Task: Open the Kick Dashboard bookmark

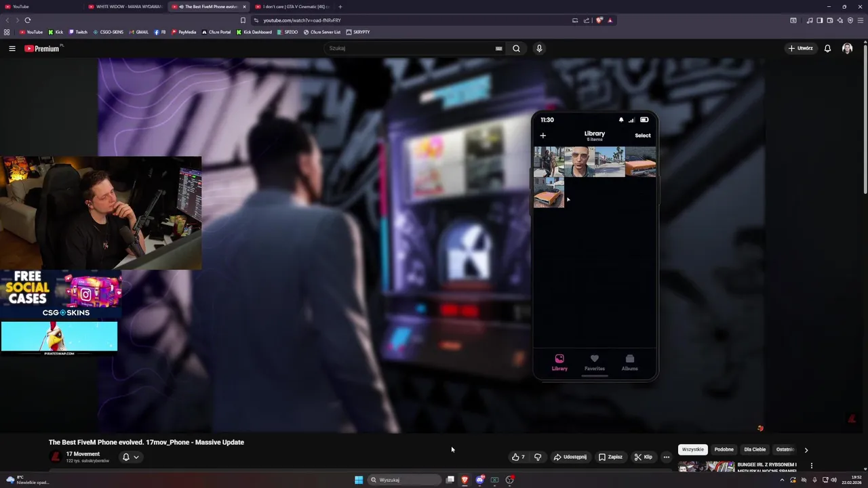Action: tap(254, 32)
